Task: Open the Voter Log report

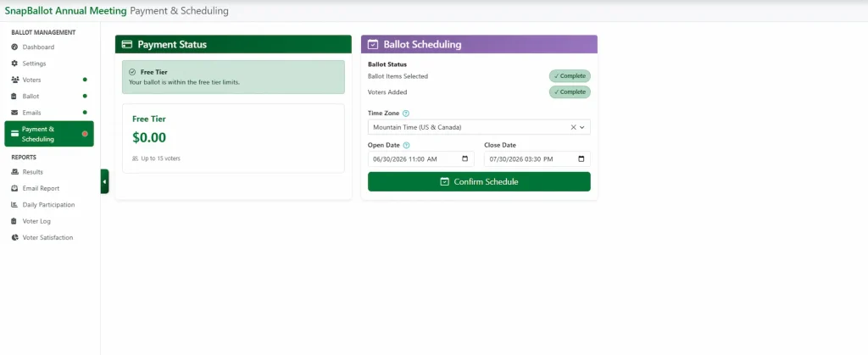Action: coord(49,221)
